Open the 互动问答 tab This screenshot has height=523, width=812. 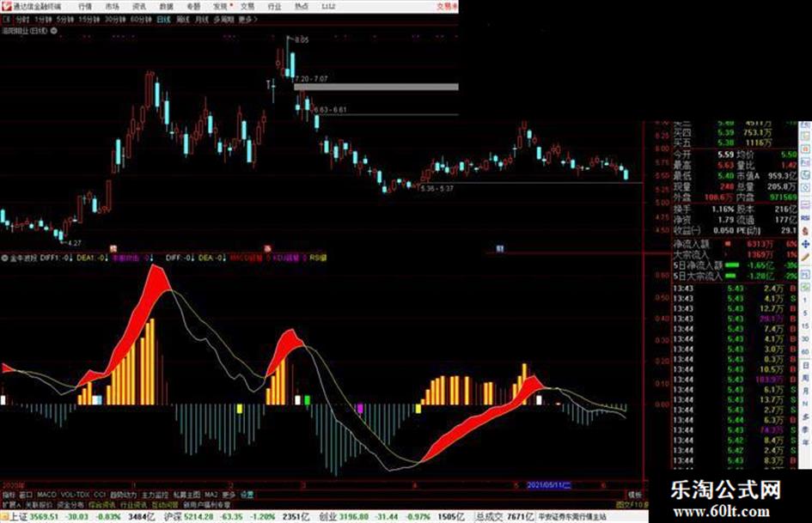(165, 504)
